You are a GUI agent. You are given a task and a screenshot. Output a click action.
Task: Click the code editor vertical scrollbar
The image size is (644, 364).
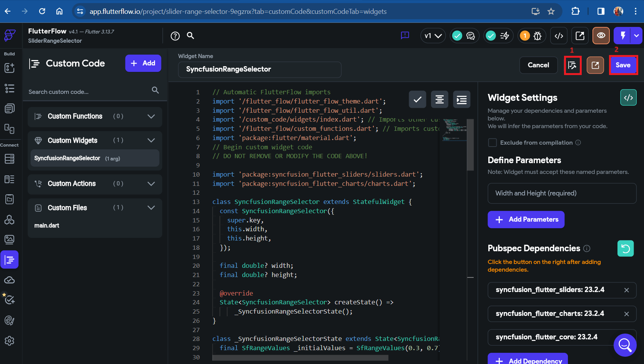coord(470,145)
